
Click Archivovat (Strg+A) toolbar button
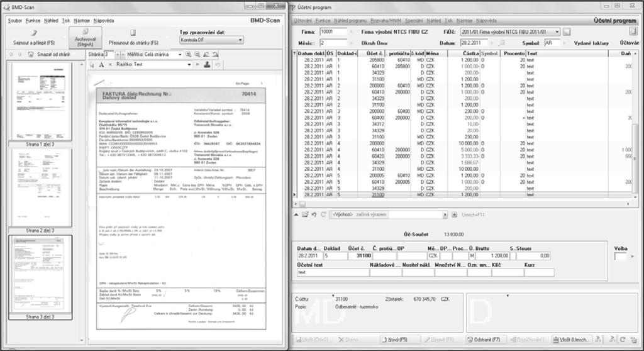(x=86, y=37)
